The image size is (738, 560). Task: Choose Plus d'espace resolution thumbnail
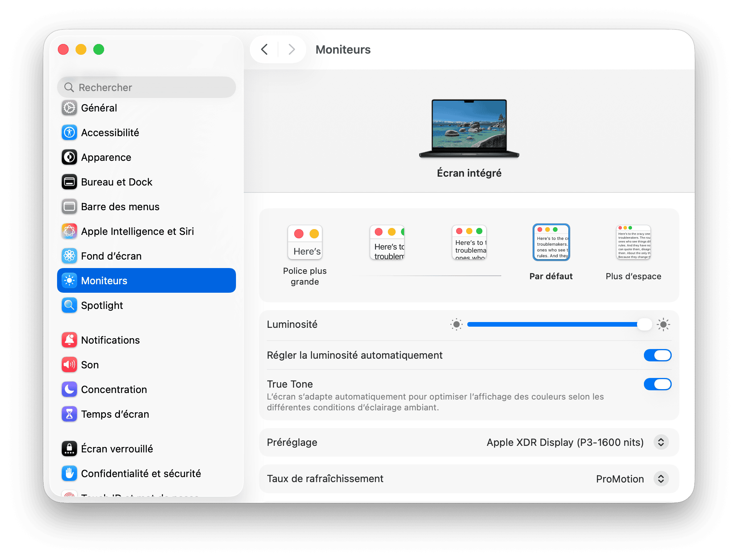633,243
